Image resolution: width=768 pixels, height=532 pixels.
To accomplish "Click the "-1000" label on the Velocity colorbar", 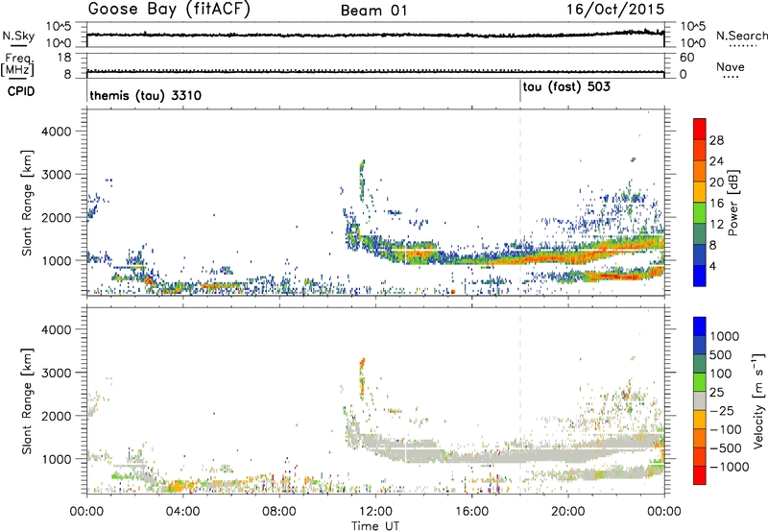I will click(730, 467).
